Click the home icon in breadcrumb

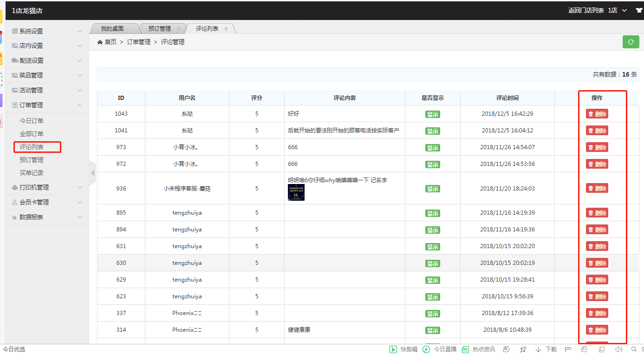(x=100, y=42)
